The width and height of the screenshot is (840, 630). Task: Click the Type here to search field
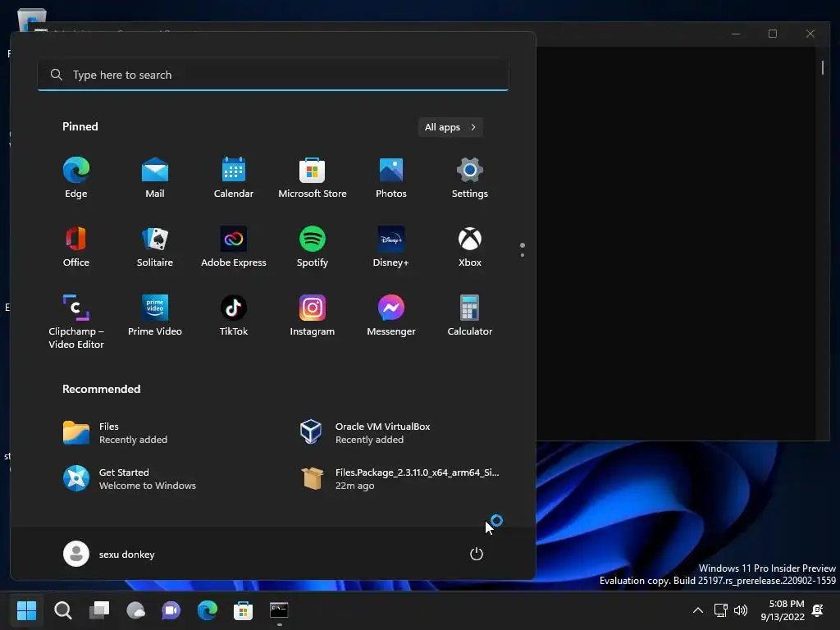[x=273, y=75]
